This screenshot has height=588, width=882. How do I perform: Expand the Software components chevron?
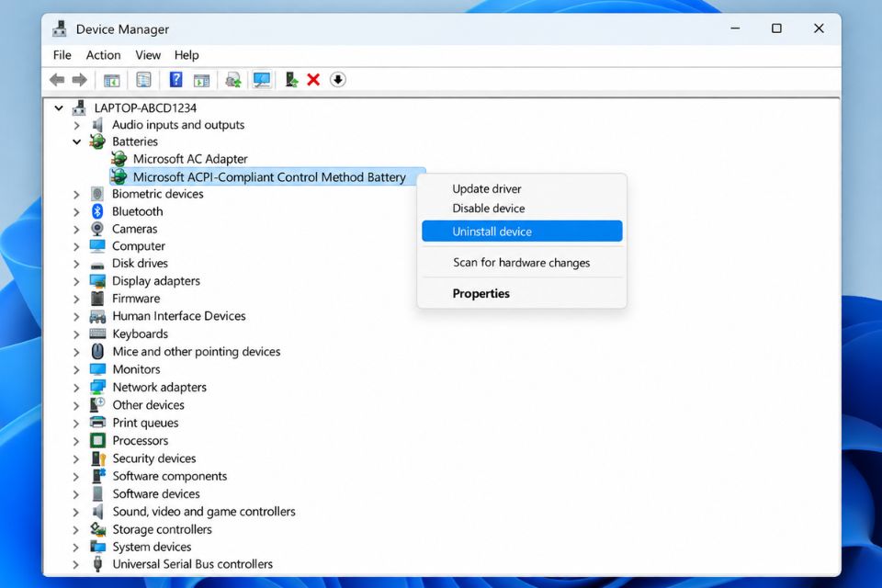click(76, 477)
